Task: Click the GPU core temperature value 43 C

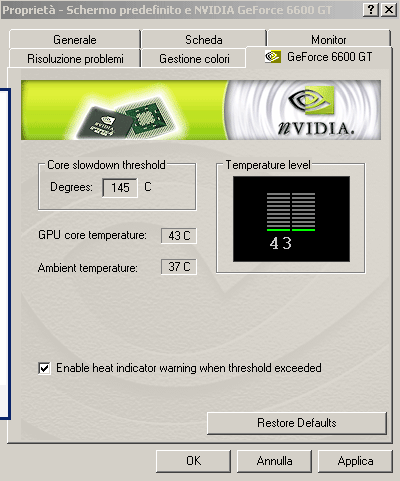Action: click(179, 236)
